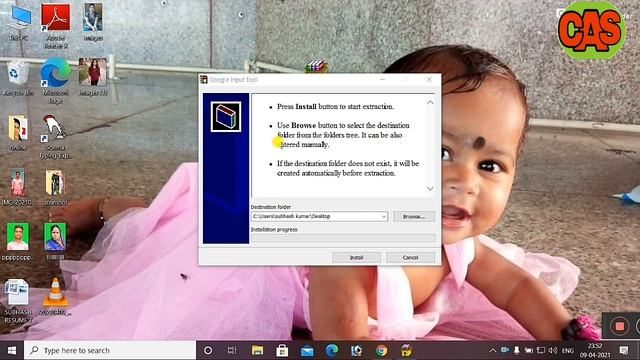Open Cortana from the taskbar

coord(208,350)
